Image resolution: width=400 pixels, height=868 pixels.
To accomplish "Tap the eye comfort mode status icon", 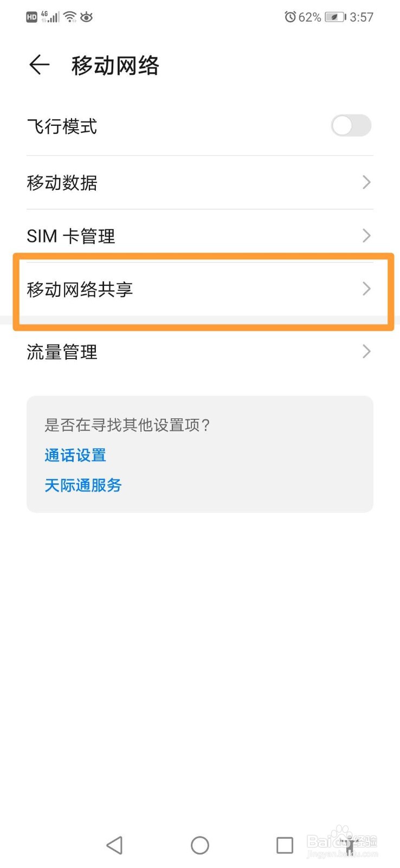I will [87, 17].
